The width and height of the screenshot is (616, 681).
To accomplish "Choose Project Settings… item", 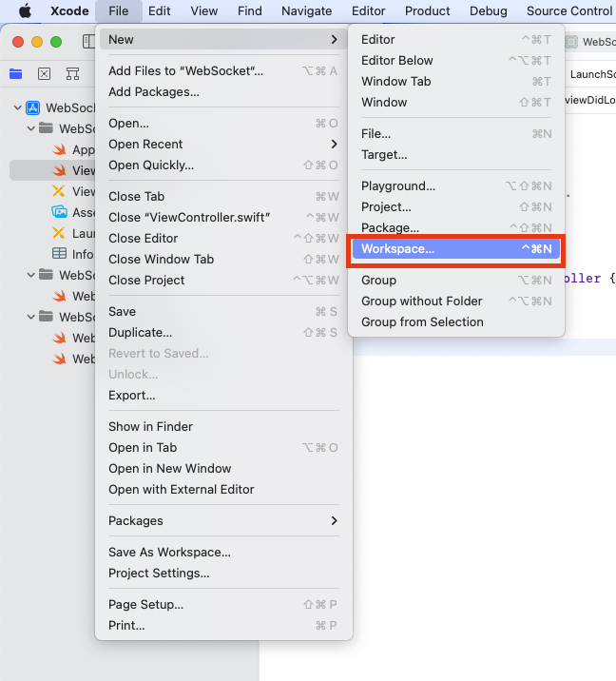I will [222, 573].
